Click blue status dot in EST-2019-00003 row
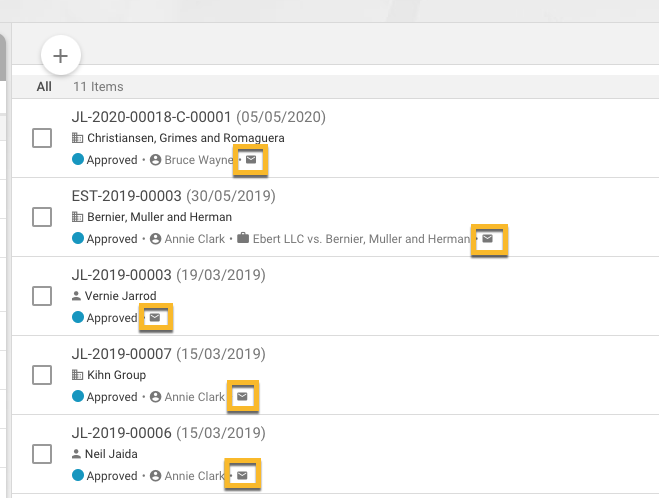 pos(78,238)
